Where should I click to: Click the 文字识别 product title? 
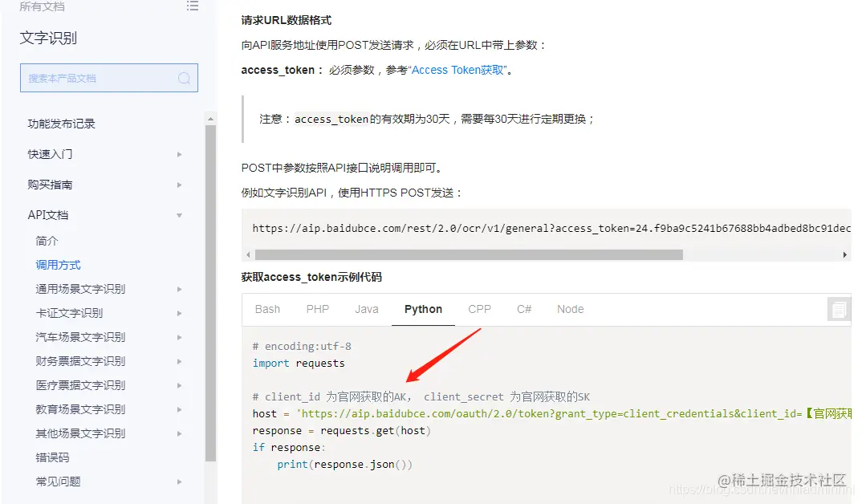coord(48,38)
